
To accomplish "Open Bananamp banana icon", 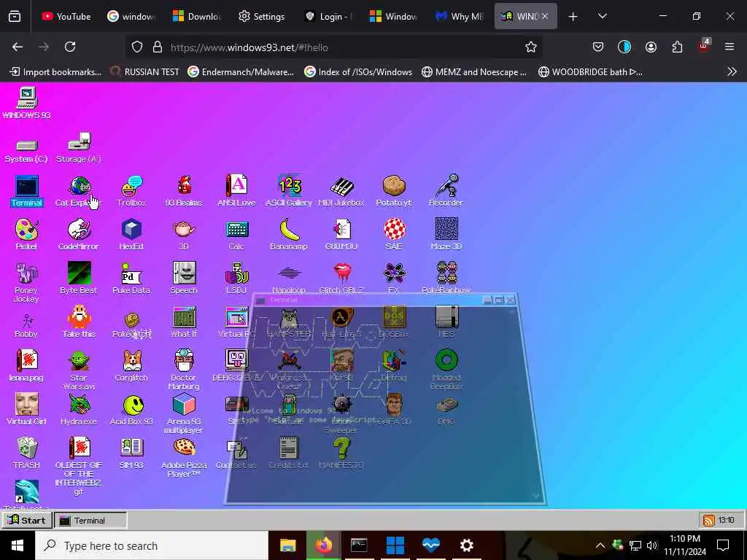I will point(289,234).
